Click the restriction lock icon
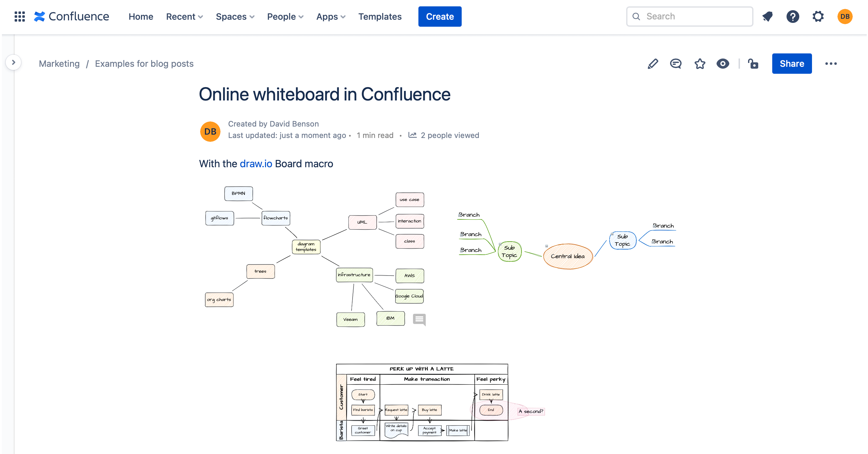868x454 pixels. pyautogui.click(x=753, y=64)
